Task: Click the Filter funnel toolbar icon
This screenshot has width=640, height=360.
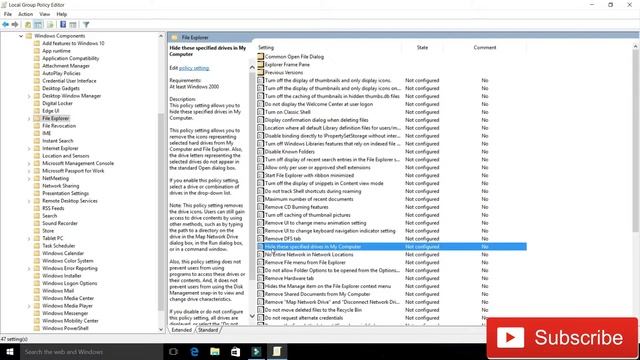Action: tap(86, 24)
